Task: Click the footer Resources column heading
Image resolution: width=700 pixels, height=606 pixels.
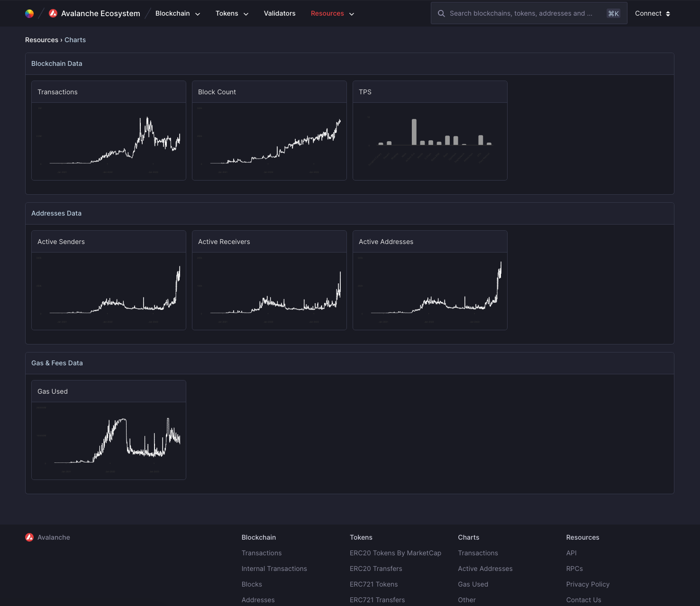Action: 583,537
